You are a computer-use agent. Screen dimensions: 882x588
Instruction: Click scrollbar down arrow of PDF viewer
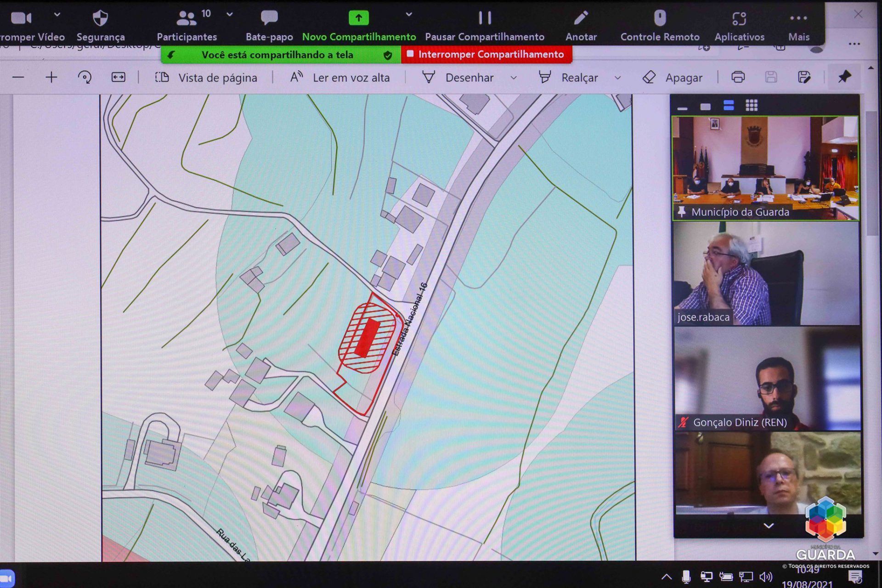(x=875, y=554)
